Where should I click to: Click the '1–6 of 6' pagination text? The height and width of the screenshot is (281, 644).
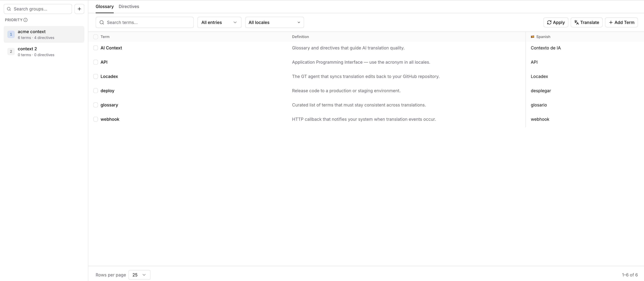point(630,275)
